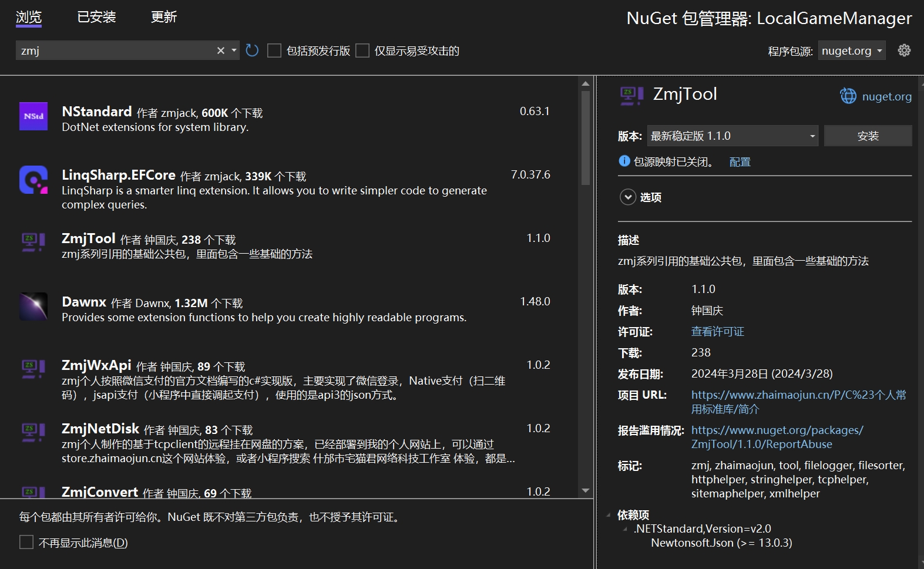Open the zhaimaojun.cn project URL

tap(798, 402)
